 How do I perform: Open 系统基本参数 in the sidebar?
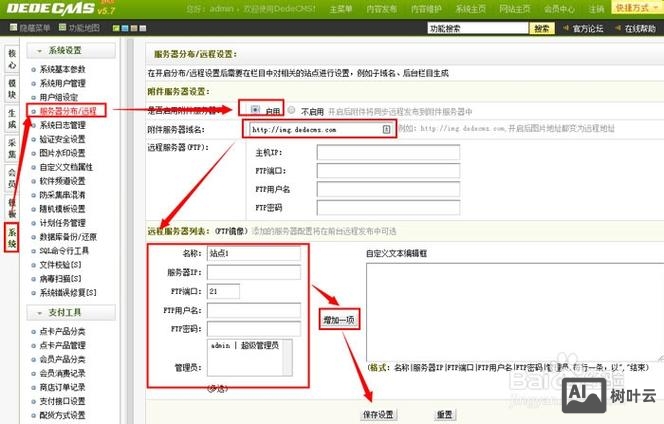tap(63, 69)
